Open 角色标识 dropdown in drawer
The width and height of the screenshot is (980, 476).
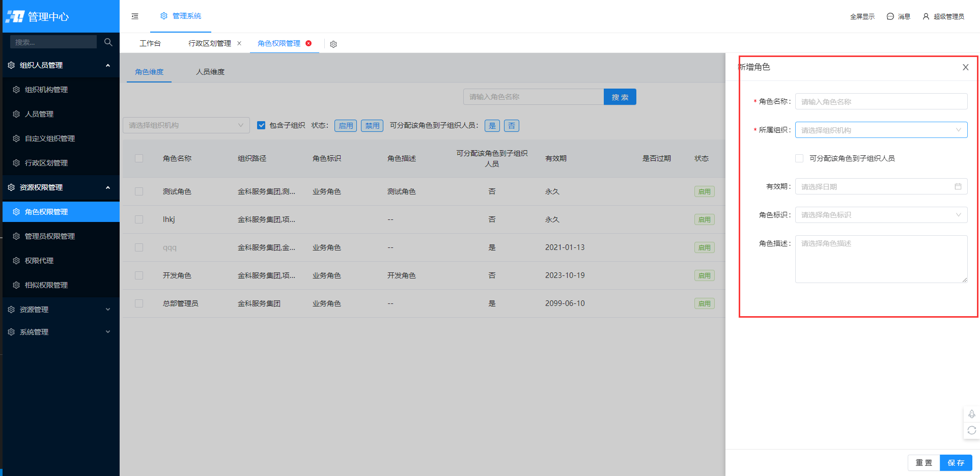[881, 215]
